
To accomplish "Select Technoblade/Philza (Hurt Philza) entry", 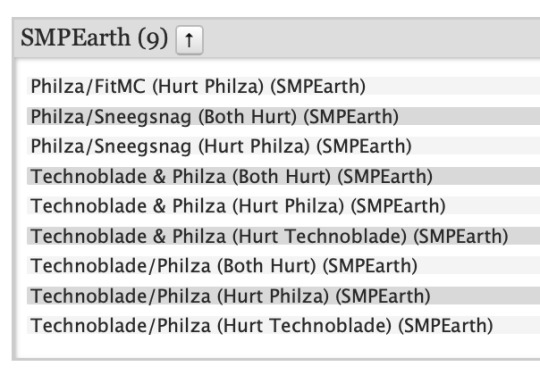I will [230, 296].
